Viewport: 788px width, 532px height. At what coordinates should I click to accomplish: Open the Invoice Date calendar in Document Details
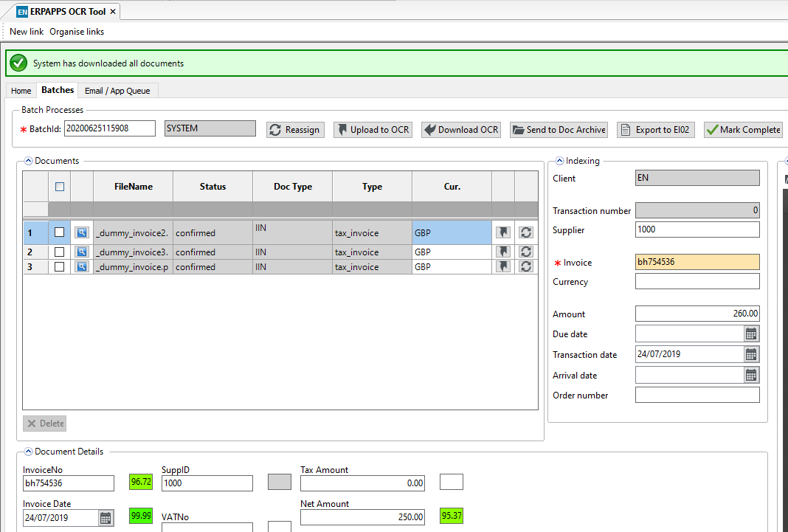(x=106, y=517)
